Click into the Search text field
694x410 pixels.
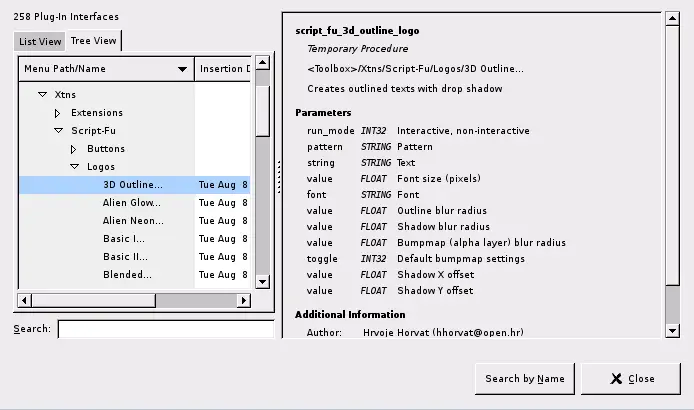tap(165, 329)
